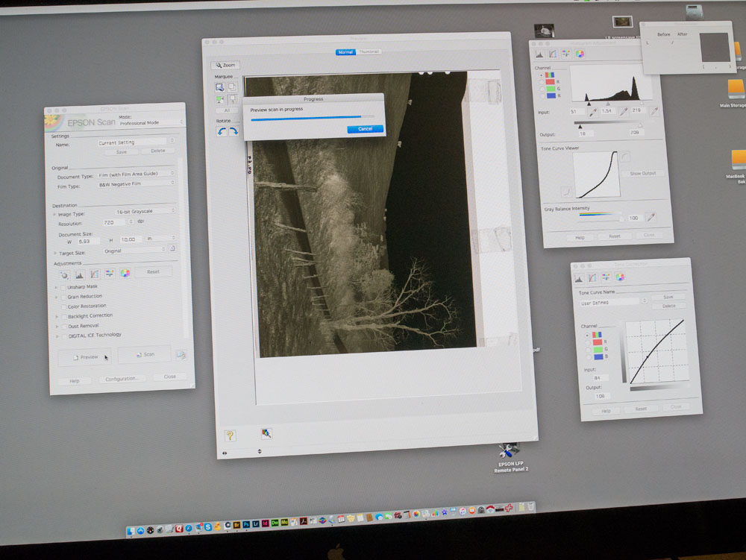This screenshot has height=560, width=746.
Task: Click the orientation lock icon beside Target Size
Action: point(173,248)
